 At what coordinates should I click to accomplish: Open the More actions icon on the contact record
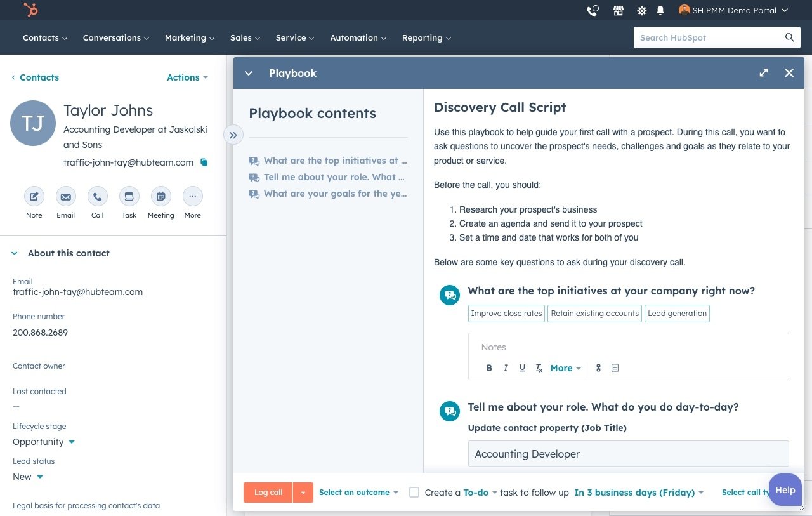192,197
